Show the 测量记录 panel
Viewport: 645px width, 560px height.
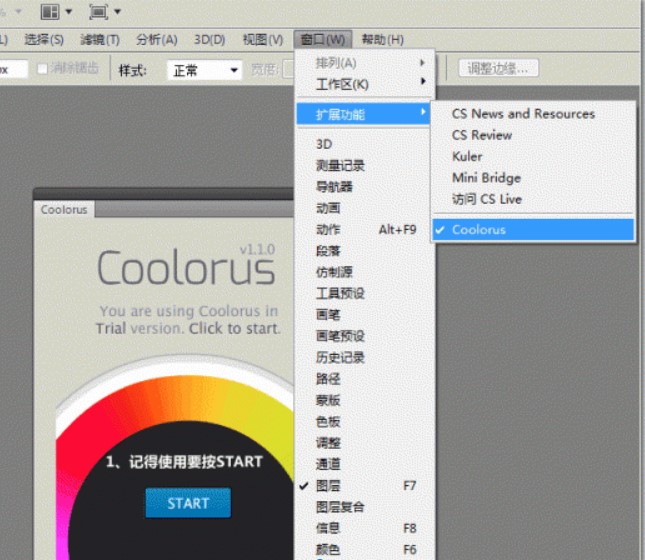point(365,165)
